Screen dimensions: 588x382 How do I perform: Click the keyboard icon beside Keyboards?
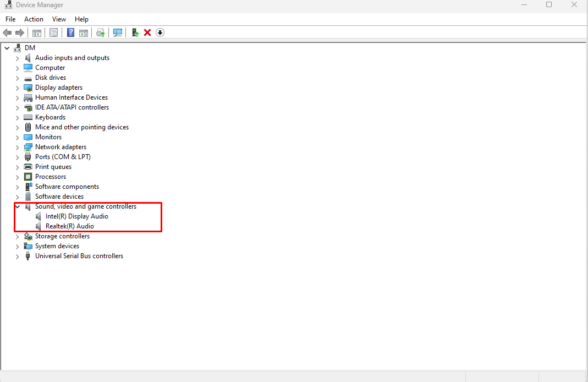pyautogui.click(x=28, y=117)
